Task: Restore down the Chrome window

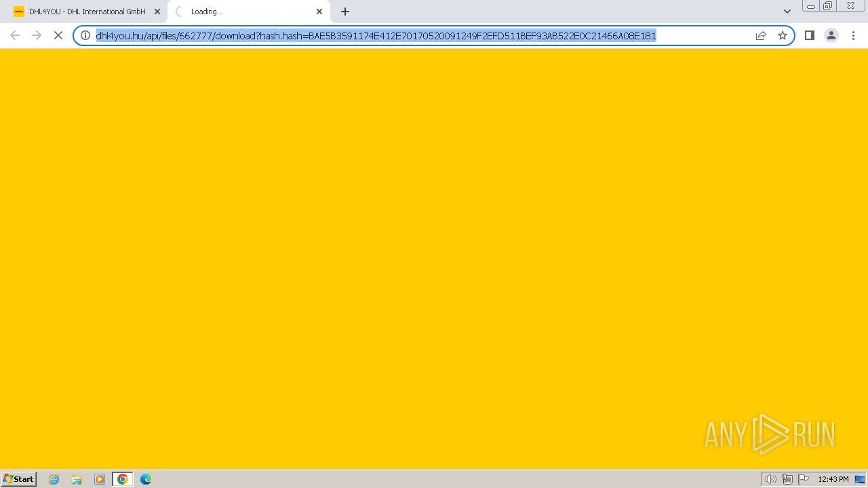Action: tap(828, 6)
